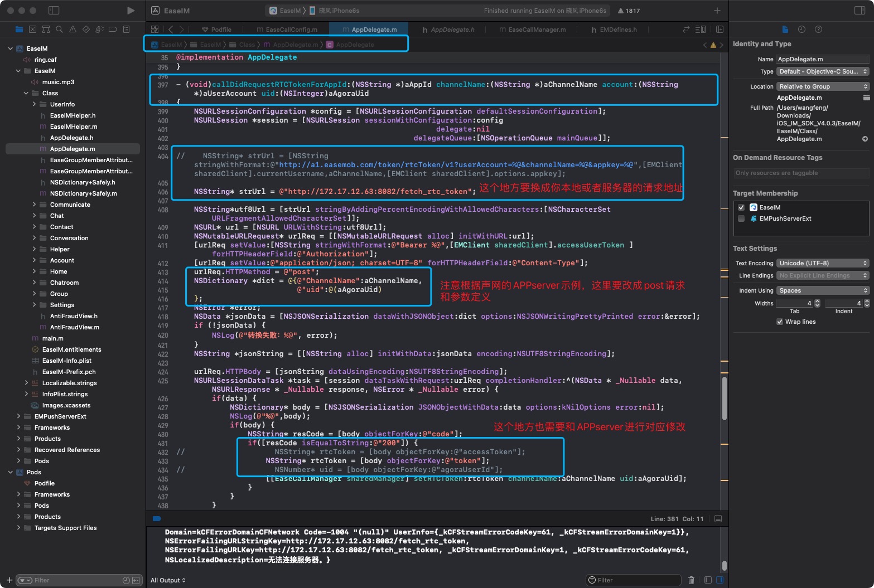Viewport: 874px width, 588px height.
Task: Switch to the EaseCallManager.m tab
Action: (532, 30)
